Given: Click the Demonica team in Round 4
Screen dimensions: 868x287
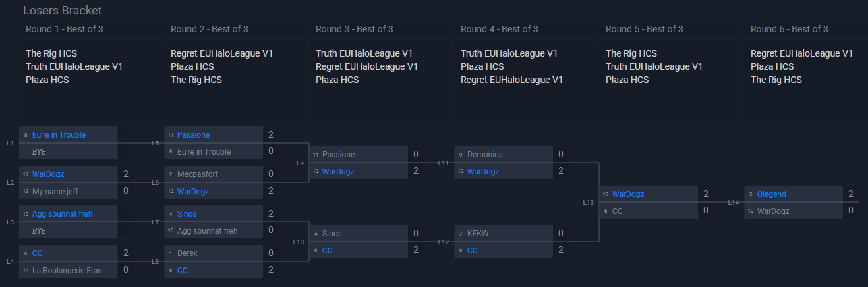Looking at the screenshot, I should [x=484, y=155].
